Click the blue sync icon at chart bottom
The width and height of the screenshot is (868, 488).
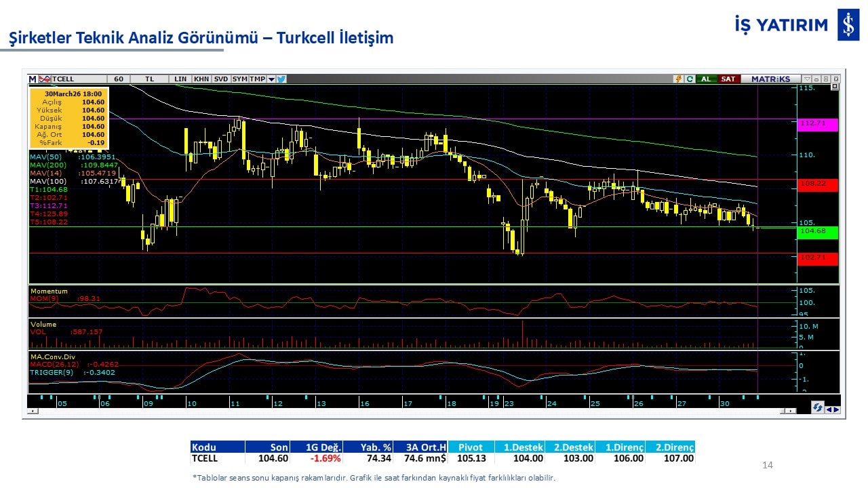(x=818, y=407)
